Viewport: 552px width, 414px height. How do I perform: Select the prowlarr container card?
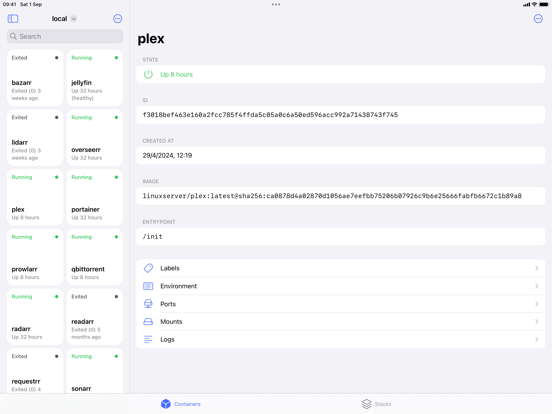pos(35,257)
